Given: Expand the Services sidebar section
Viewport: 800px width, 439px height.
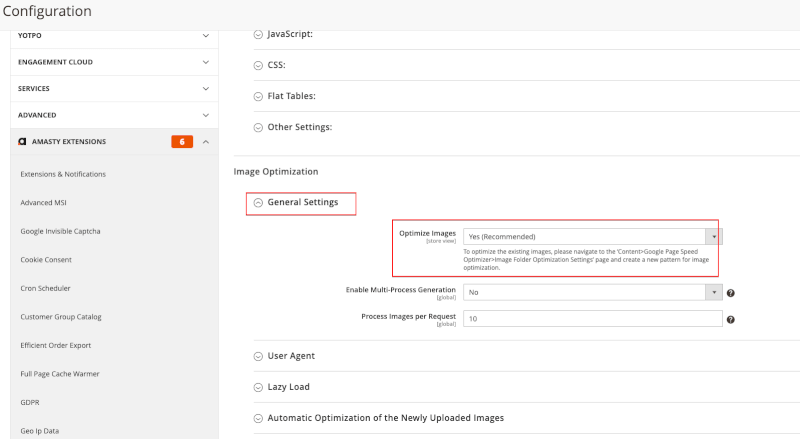Looking at the screenshot, I should [114, 89].
